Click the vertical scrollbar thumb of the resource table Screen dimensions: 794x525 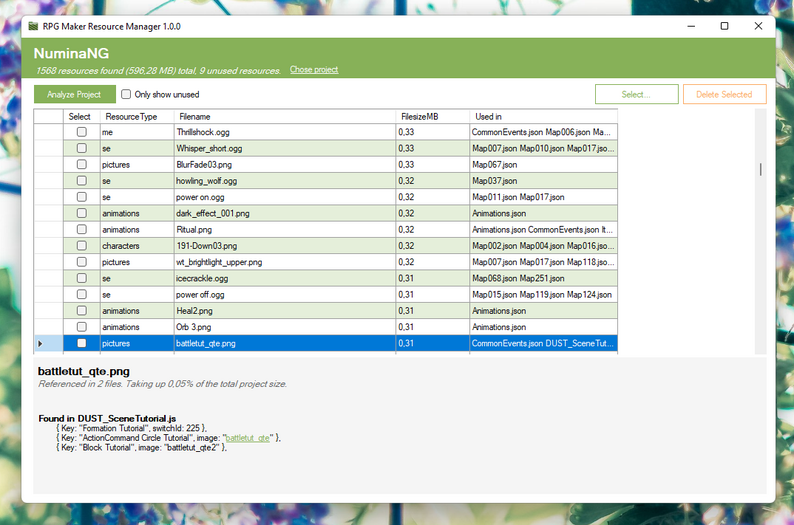coord(760,170)
